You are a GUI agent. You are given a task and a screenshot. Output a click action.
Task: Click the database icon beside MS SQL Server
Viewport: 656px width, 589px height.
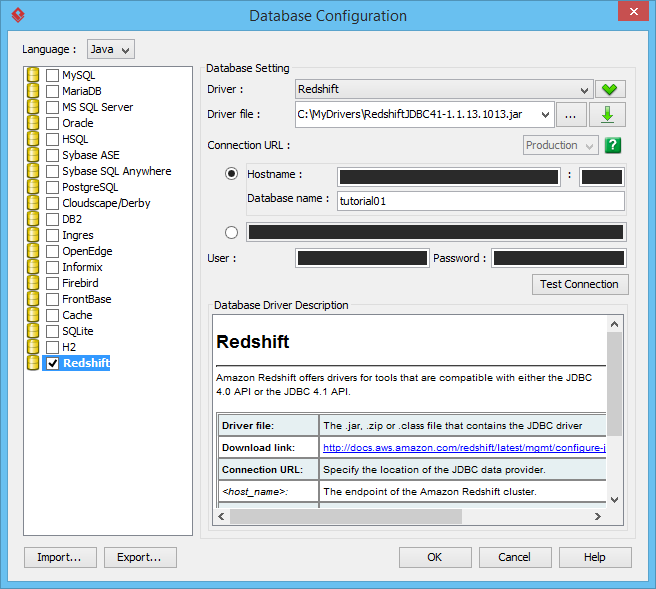click(x=33, y=107)
